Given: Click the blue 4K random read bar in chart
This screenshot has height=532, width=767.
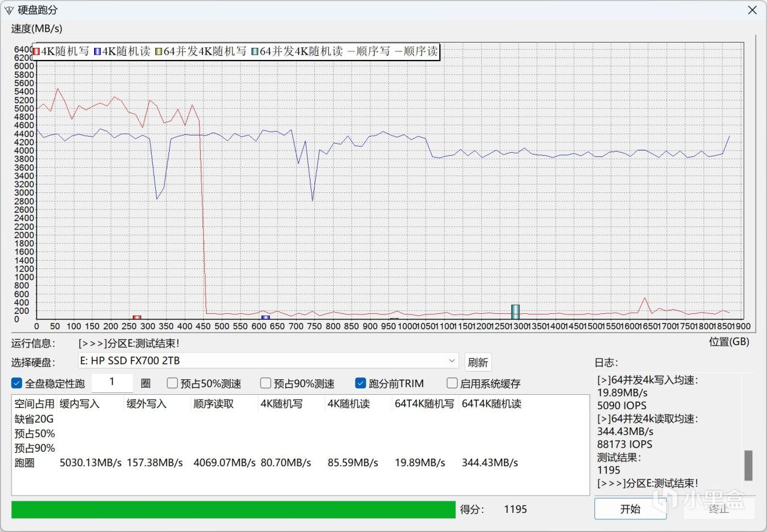Looking at the screenshot, I should 265,318.
